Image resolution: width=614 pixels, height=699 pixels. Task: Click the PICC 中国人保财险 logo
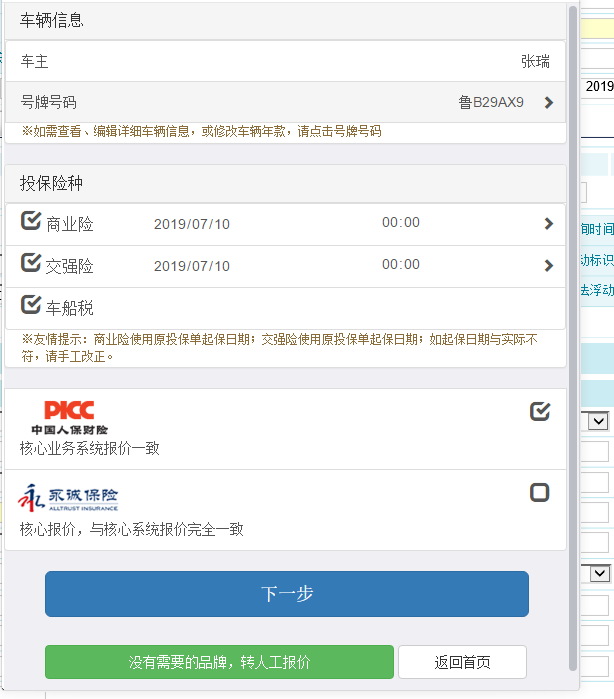coord(70,417)
